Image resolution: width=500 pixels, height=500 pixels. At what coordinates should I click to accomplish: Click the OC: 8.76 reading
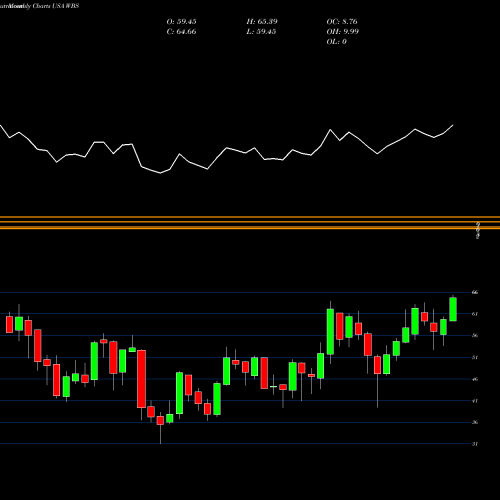pyautogui.click(x=342, y=22)
